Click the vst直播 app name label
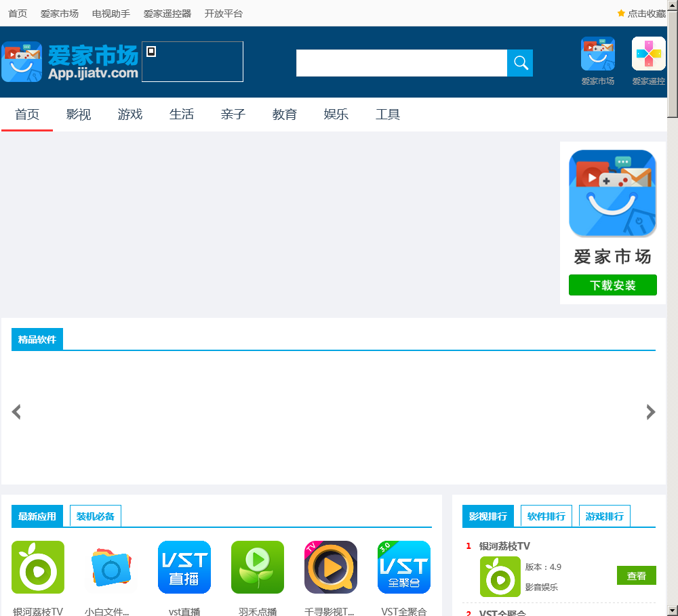This screenshot has height=616, width=678. [x=184, y=611]
